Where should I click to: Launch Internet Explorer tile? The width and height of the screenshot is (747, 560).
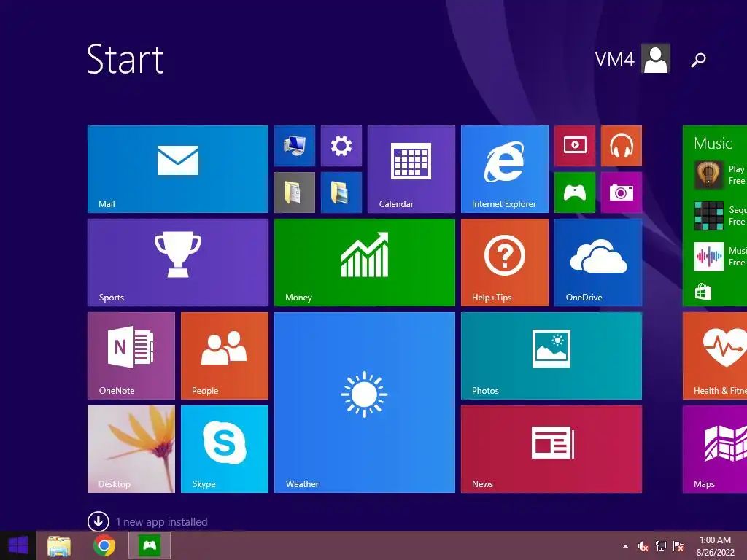tap(505, 169)
